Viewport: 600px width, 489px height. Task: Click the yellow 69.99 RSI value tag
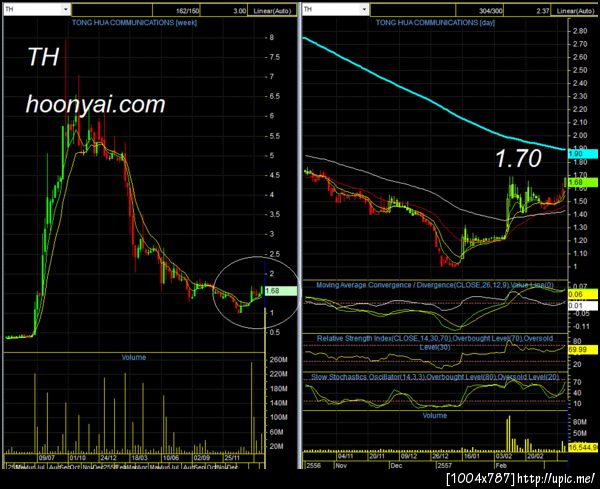coord(583,349)
